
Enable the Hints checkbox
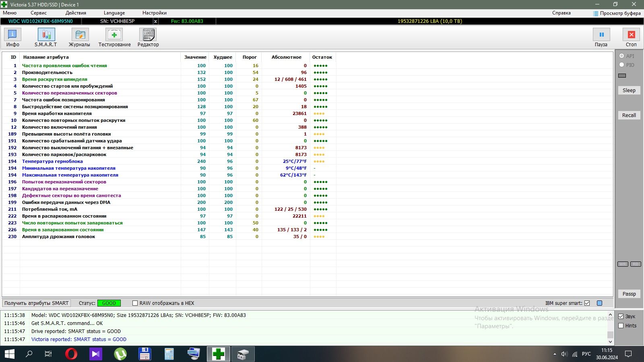[x=621, y=326]
